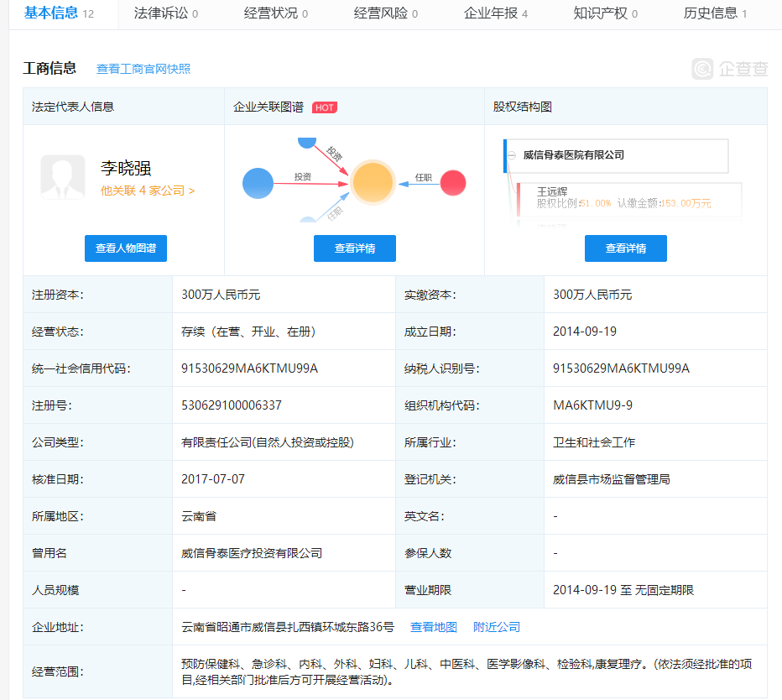
Task: Click region value 云南省
Action: tap(199, 516)
